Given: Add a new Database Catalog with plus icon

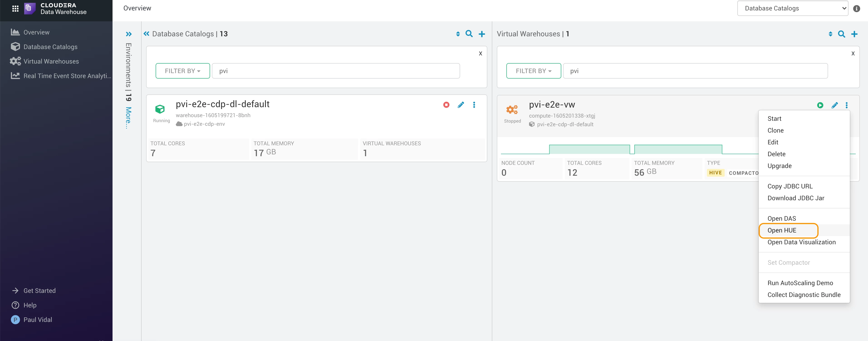Looking at the screenshot, I should pyautogui.click(x=482, y=34).
